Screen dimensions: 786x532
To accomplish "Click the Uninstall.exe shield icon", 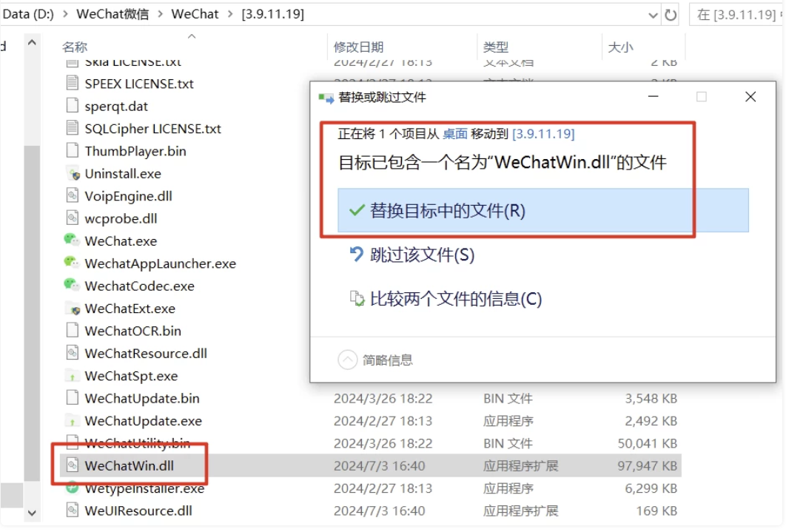I will (72, 174).
